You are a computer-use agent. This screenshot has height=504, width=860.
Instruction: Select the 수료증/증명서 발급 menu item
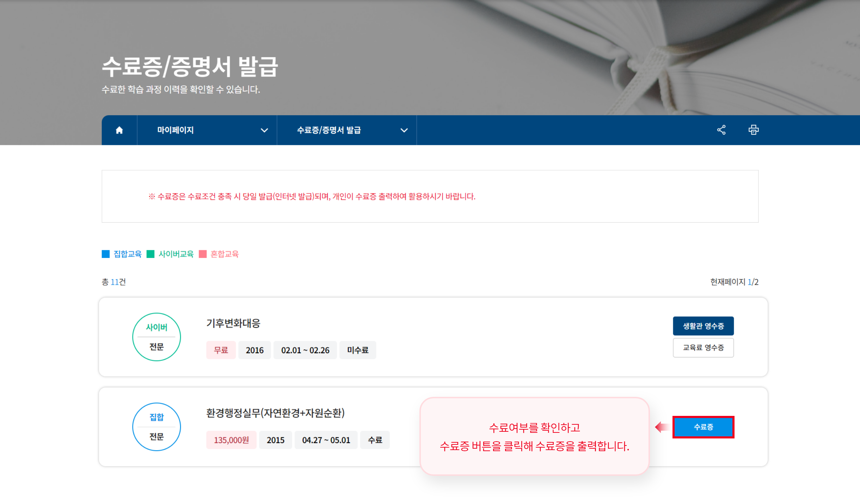tap(331, 130)
